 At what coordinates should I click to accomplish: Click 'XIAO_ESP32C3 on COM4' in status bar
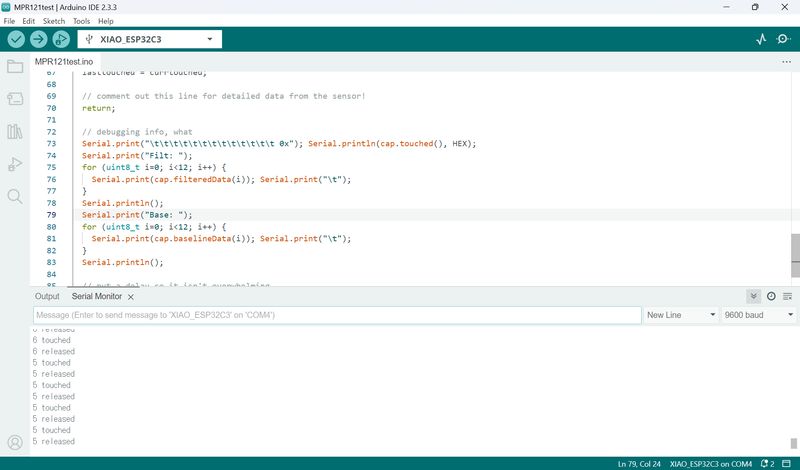(x=711, y=464)
